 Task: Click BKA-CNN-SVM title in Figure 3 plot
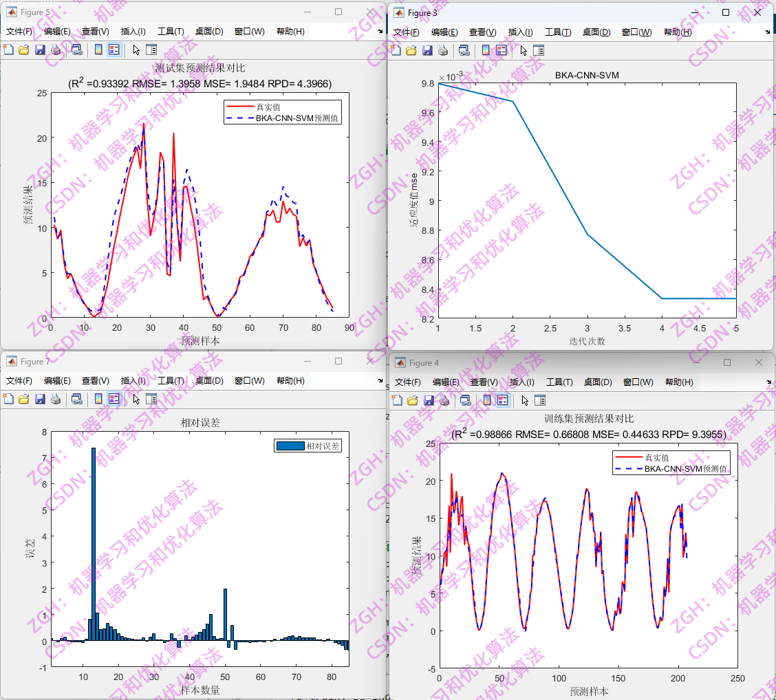point(587,75)
